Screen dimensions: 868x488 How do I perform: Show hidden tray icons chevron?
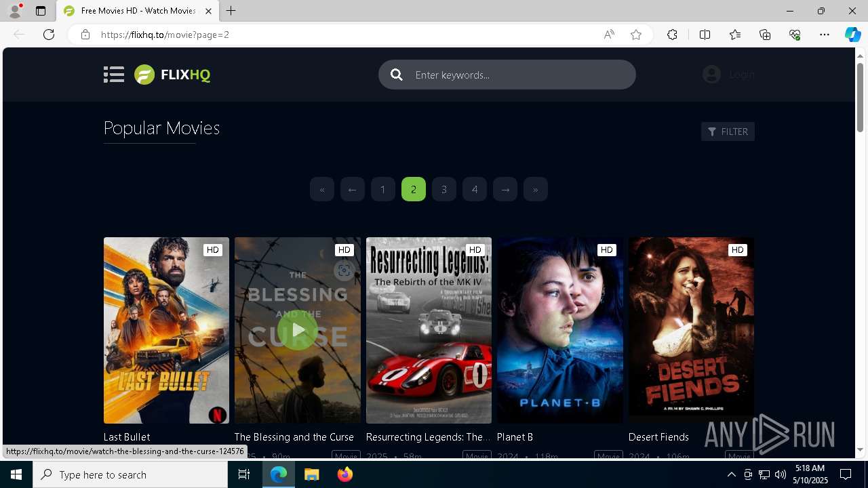732,474
